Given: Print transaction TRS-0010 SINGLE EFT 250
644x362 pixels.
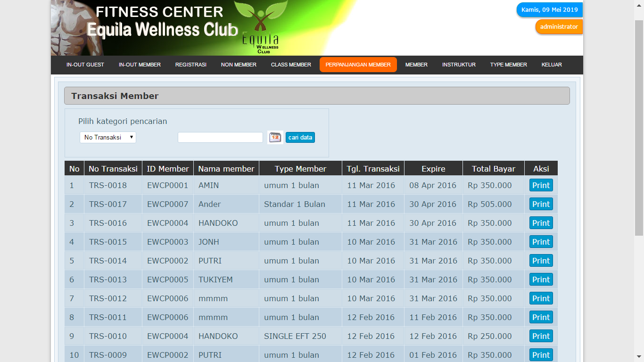Looking at the screenshot, I should tap(541, 336).
